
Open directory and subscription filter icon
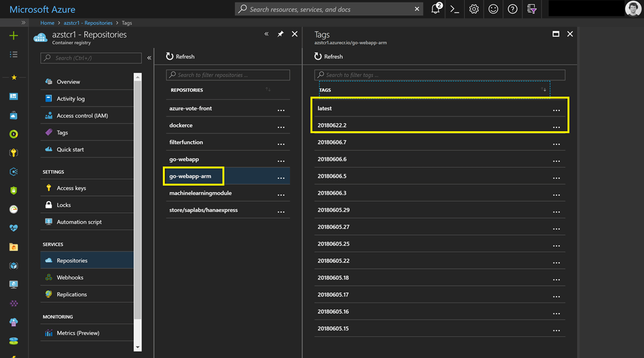(x=532, y=9)
